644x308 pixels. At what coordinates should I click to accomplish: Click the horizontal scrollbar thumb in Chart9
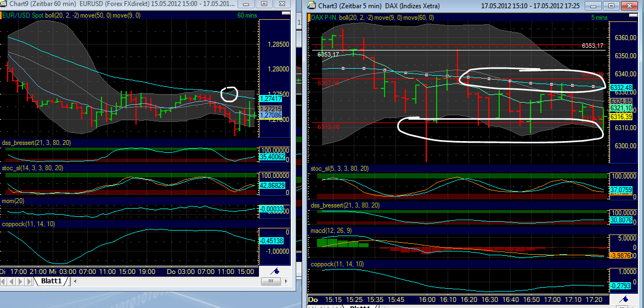coord(270,282)
